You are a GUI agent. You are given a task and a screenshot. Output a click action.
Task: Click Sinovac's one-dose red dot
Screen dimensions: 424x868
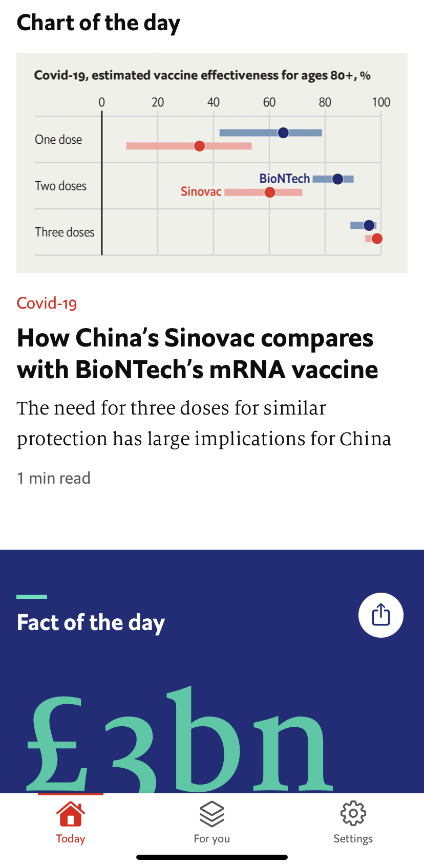click(x=199, y=146)
